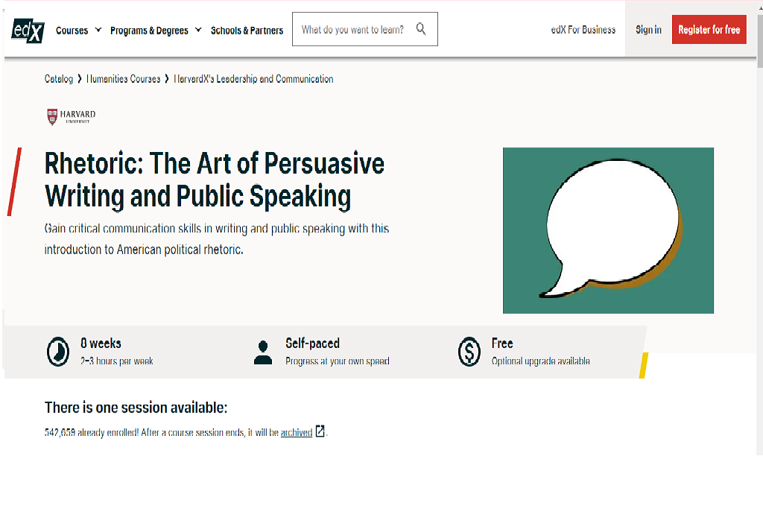Focus the What do you want to learn field

(x=365, y=29)
